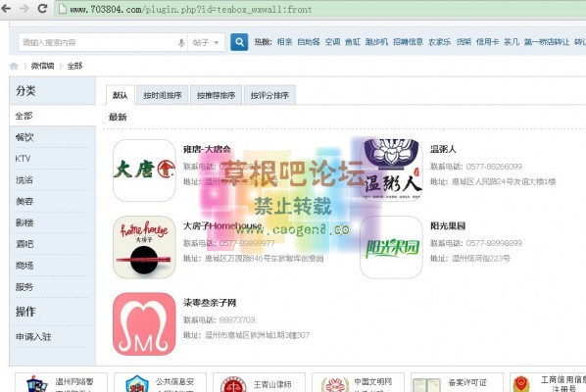Click the 雍唐-大唐会 title link
Screen dimensions: 586x392
pyautogui.click(x=207, y=149)
